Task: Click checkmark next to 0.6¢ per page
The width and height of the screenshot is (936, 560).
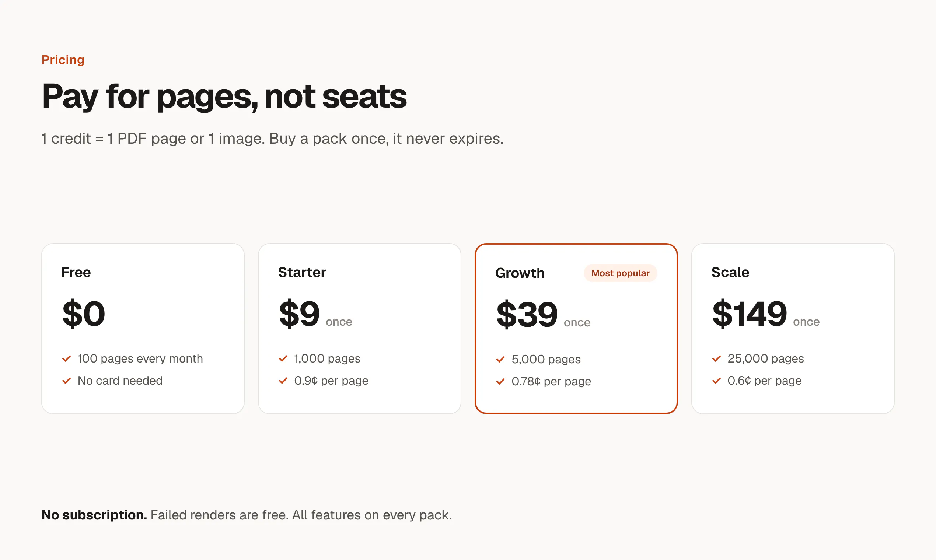Action: click(x=716, y=380)
